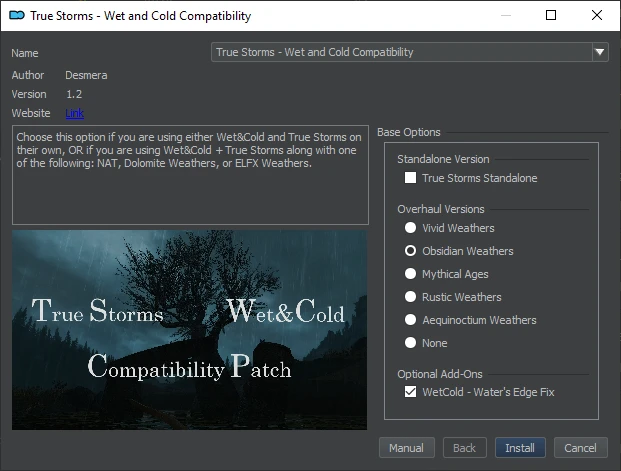Click the Name field label
The width and height of the screenshot is (621, 471).
[x=25, y=53]
